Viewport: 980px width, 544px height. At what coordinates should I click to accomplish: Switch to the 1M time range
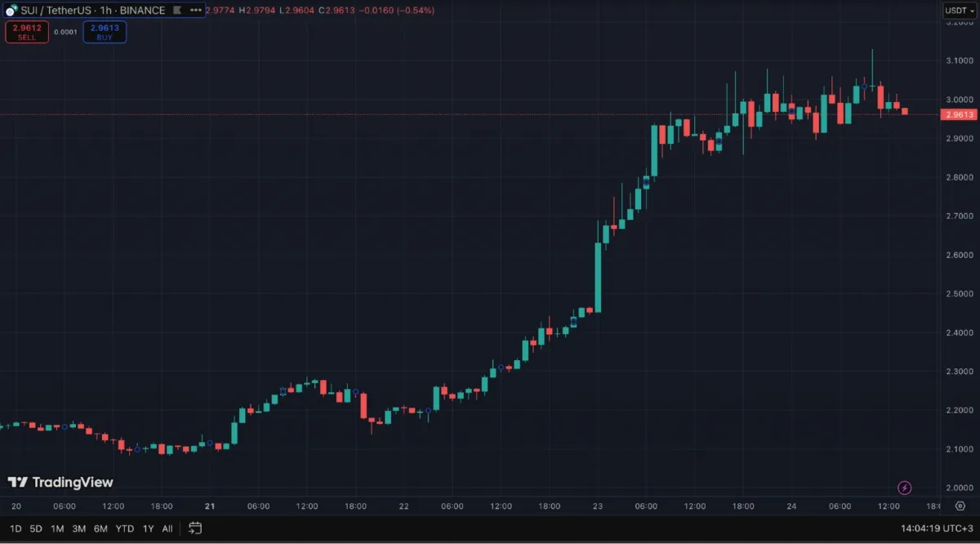pyautogui.click(x=57, y=528)
